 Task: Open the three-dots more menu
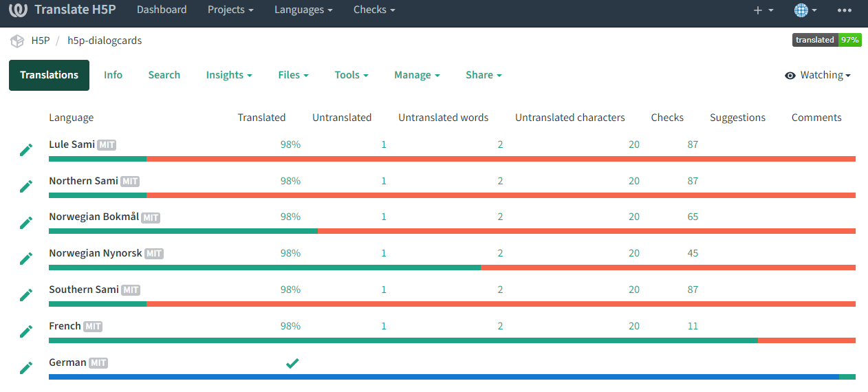pyautogui.click(x=845, y=10)
